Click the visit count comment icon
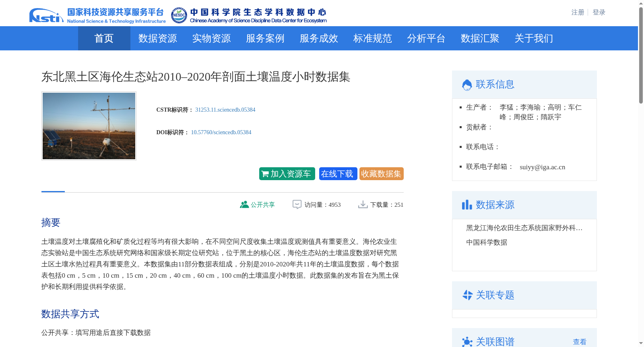Screen dimensions: 644x347 (297, 205)
